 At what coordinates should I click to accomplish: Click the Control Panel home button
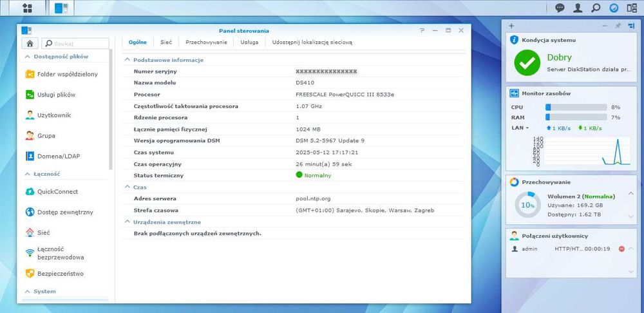click(x=30, y=43)
